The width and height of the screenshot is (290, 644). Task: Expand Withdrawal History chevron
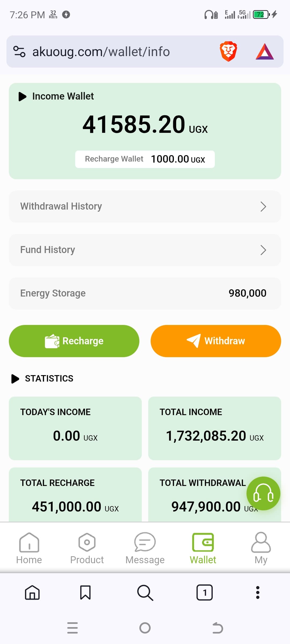pos(263,207)
